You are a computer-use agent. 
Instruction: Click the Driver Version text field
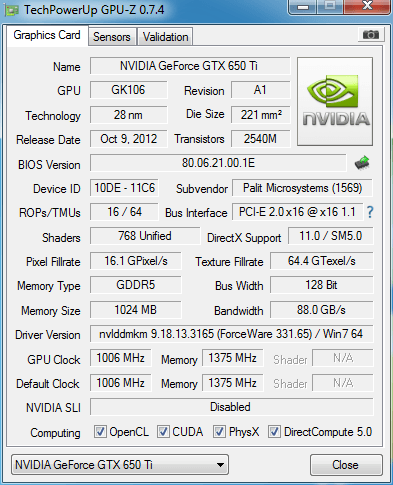(231, 334)
